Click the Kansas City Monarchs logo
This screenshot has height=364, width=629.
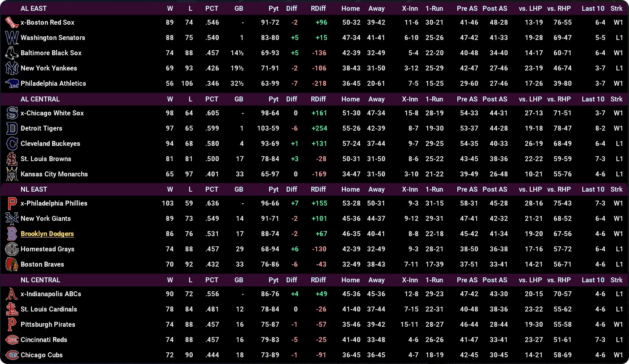pos(12,174)
